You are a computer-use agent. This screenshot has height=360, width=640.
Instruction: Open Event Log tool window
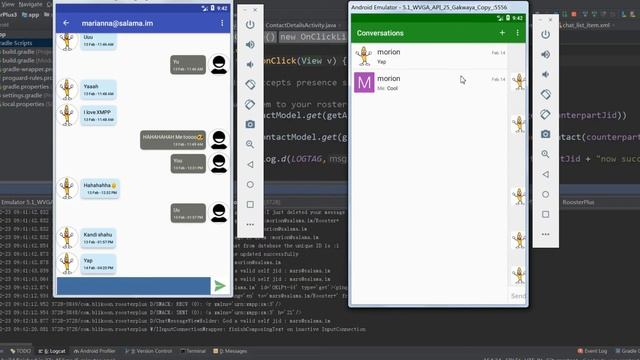(592, 351)
